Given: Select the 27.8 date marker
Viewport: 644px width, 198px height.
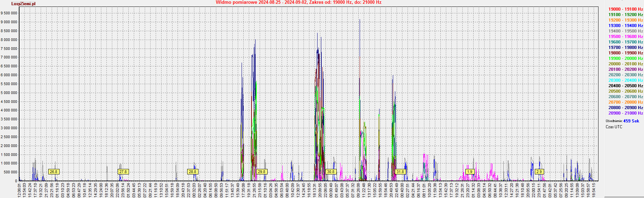Looking at the screenshot, I should click(x=123, y=172).
